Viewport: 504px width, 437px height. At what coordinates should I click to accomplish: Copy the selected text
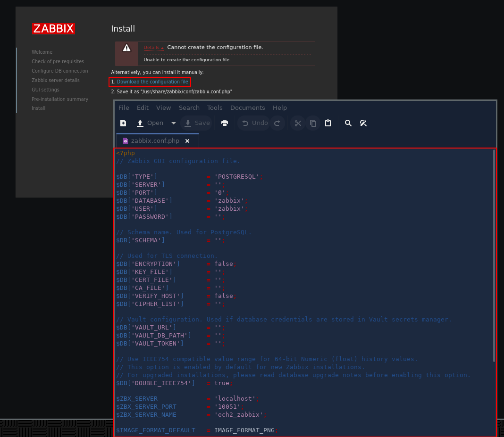[313, 123]
